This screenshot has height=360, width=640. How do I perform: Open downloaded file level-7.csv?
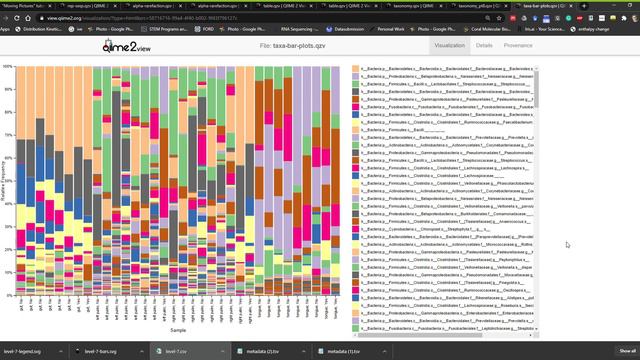point(176,351)
